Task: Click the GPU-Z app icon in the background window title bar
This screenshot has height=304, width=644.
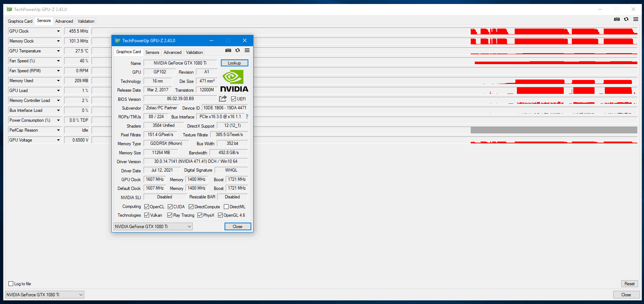Action: tap(10, 9)
